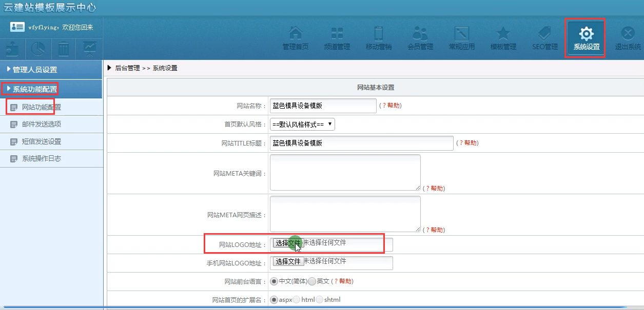Select the shtml extension radio button
Viewport: 644px width, 310px height.
(x=320, y=300)
